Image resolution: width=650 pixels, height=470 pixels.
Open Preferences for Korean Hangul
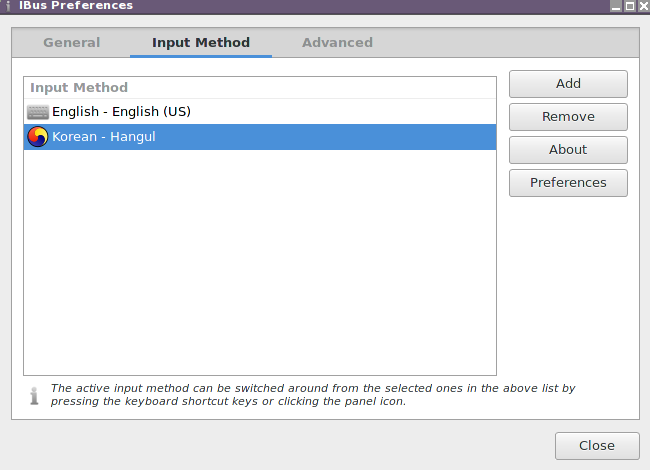(x=568, y=183)
